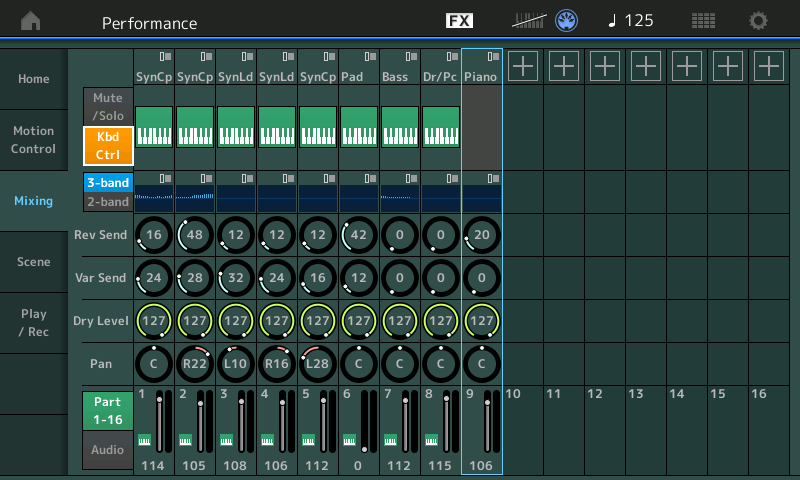The image size is (800, 480).
Task: Select the 3-band EQ option
Action: pyautogui.click(x=108, y=183)
